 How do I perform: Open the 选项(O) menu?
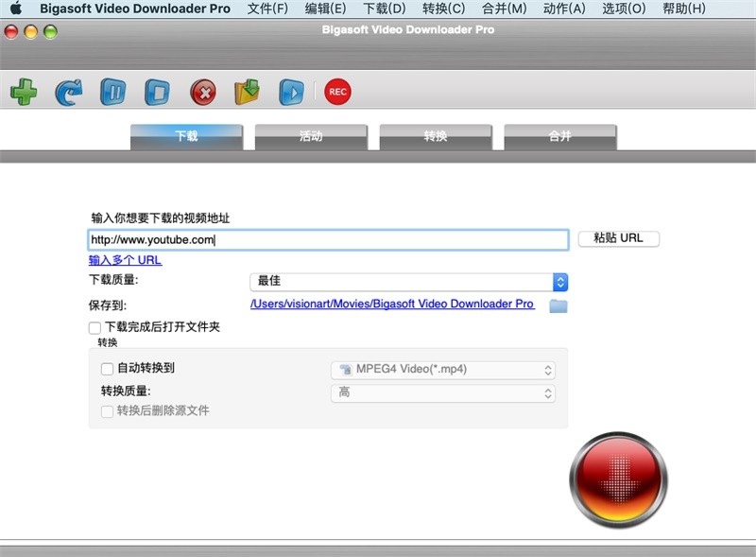click(624, 9)
